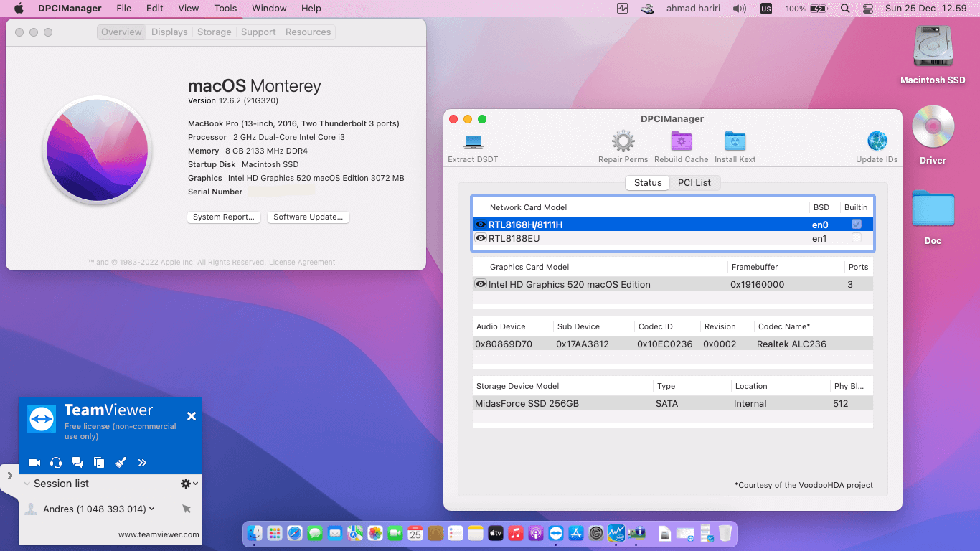Open Trash in the Dock
The image size is (980, 551).
pos(725,533)
